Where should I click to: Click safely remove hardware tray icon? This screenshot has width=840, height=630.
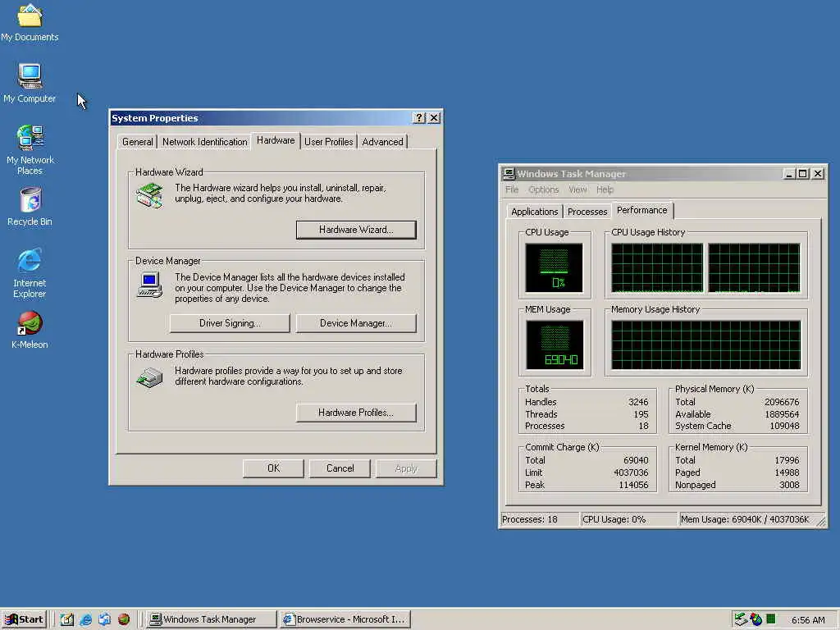[x=741, y=619]
